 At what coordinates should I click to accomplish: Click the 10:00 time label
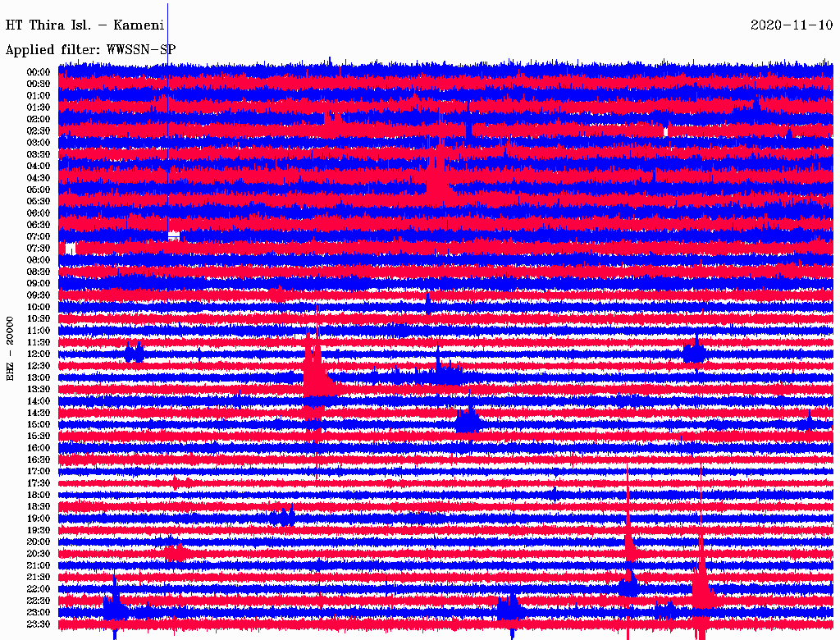pos(38,307)
